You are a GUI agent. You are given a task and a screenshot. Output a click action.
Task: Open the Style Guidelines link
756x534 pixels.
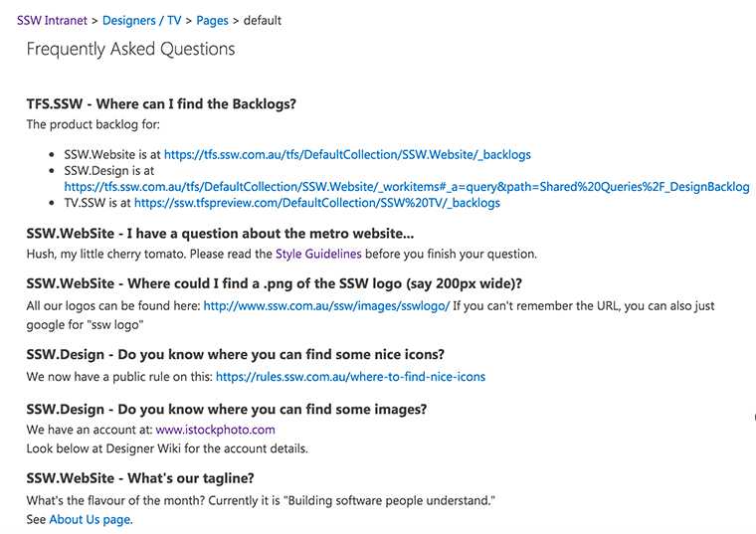click(x=318, y=254)
